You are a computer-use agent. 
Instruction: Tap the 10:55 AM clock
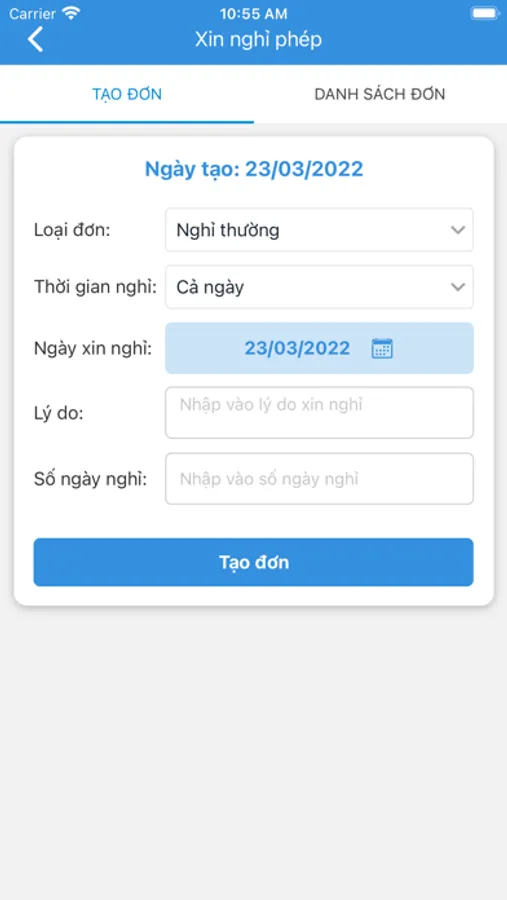[253, 13]
